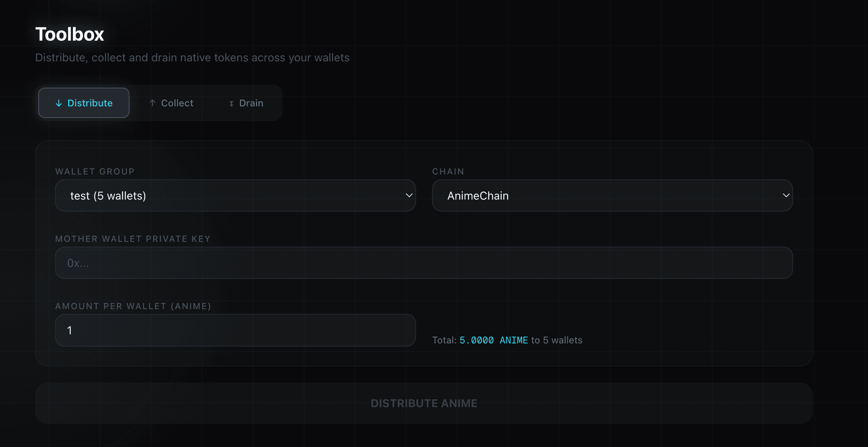This screenshot has width=868, height=447.
Task: Open the Collect tab
Action: click(171, 103)
